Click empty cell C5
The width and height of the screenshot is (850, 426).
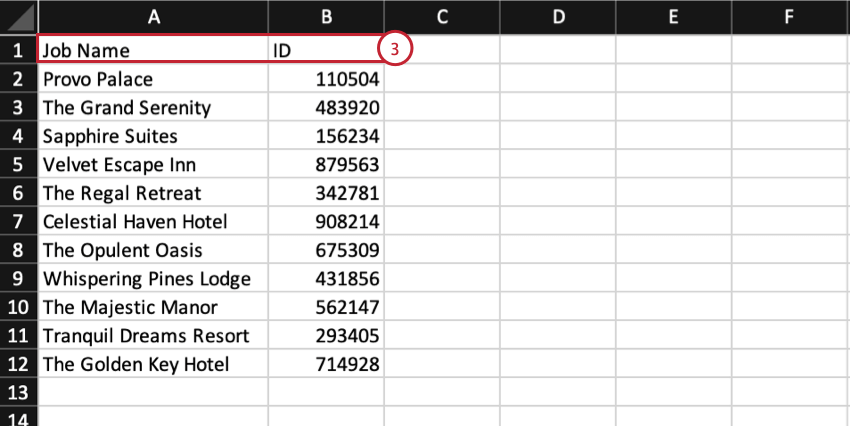(x=442, y=164)
